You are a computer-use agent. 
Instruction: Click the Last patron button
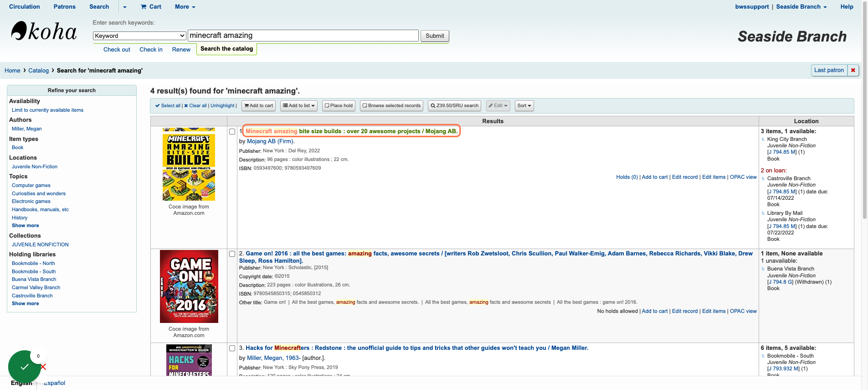[x=829, y=70]
